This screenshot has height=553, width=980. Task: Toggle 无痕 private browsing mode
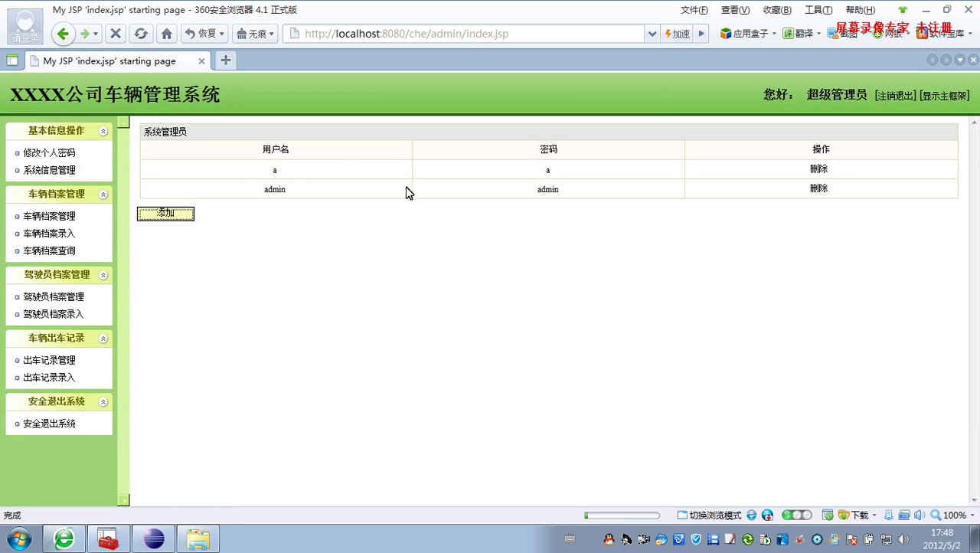[x=255, y=34]
